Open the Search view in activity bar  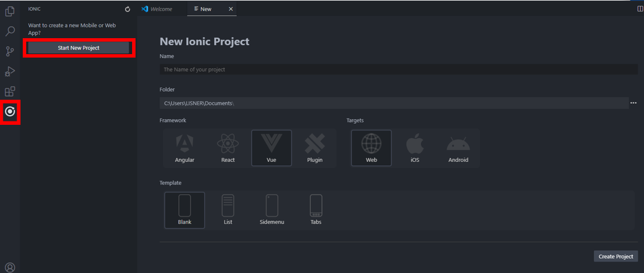(10, 31)
